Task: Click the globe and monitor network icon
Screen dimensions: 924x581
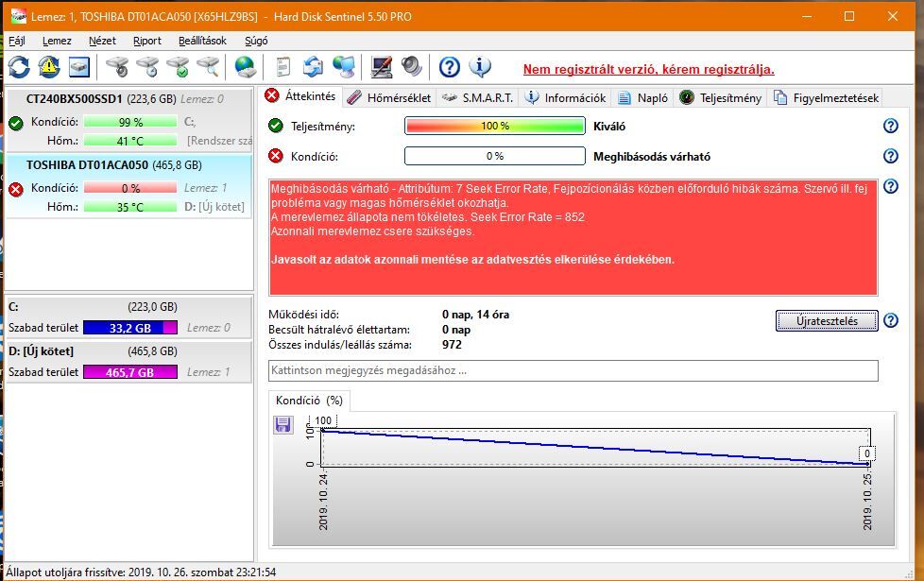Action: click(343, 67)
